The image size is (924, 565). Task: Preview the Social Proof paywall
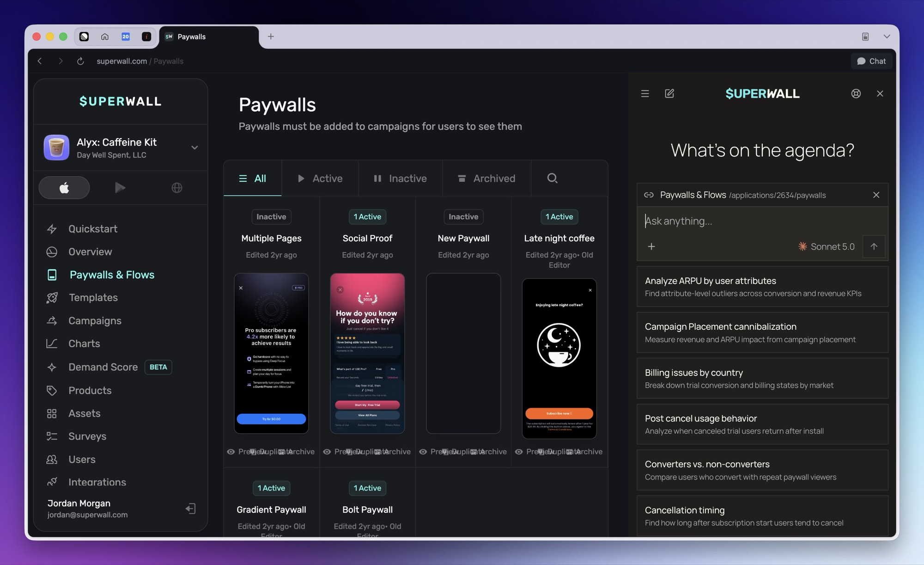[335, 452]
